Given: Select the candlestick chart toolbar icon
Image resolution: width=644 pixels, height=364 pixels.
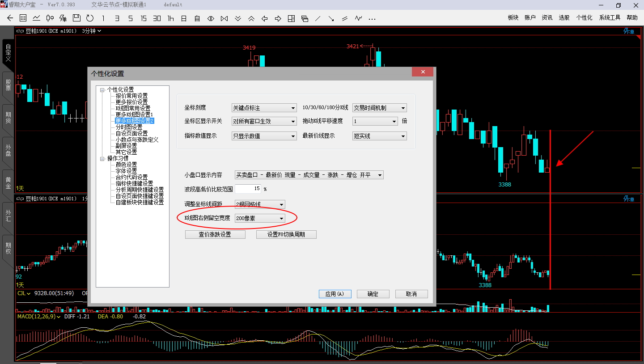Looking at the screenshot, I should [x=50, y=18].
